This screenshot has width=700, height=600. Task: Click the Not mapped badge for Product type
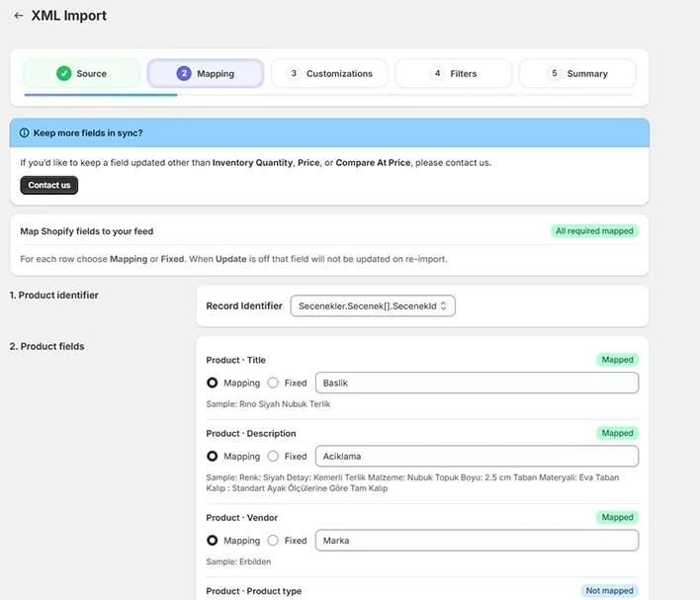pyautogui.click(x=609, y=590)
